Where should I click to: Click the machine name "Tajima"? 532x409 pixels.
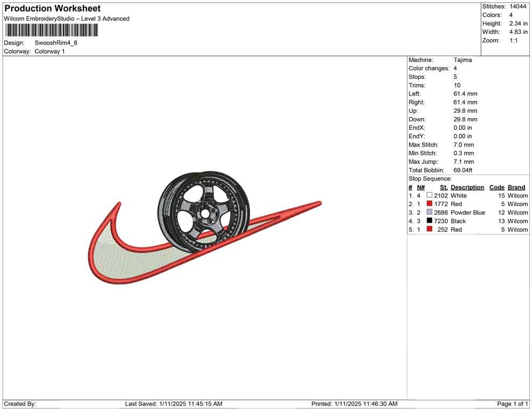(x=463, y=60)
